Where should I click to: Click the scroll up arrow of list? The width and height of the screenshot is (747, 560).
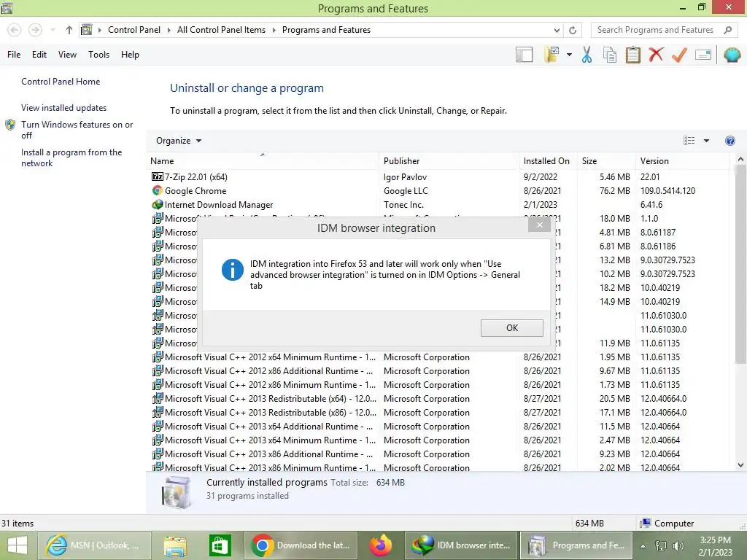740,159
